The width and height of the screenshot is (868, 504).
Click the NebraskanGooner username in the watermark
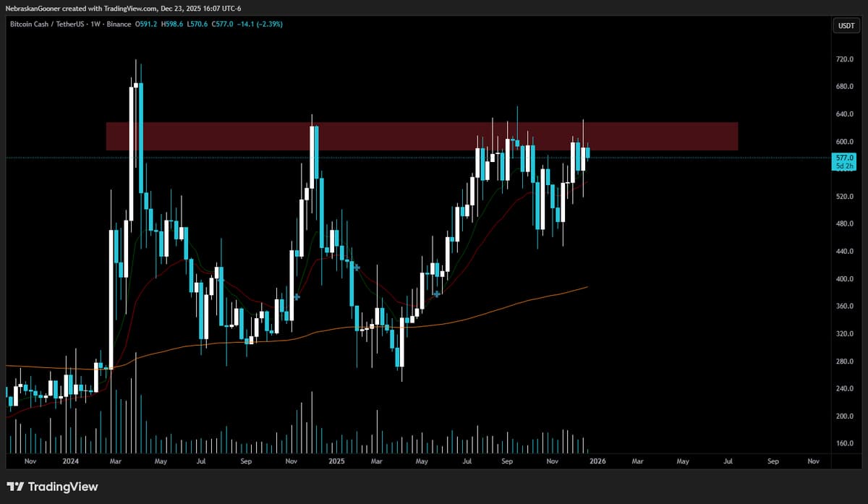(x=33, y=7)
